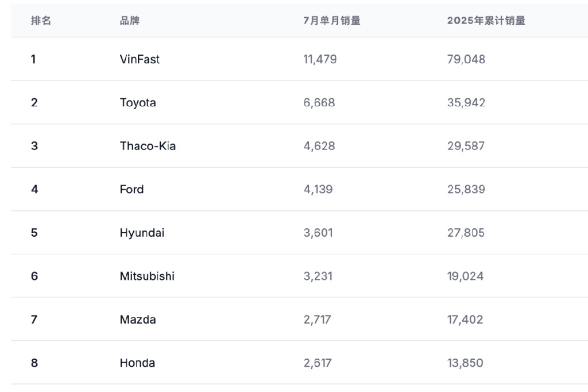Image resolution: width=588 pixels, height=392 pixels.
Task: Select the Mitsubishi brand cell
Action: click(147, 276)
